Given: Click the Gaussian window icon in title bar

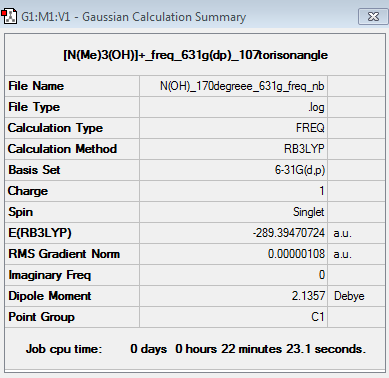Looking at the screenshot, I should point(9,17).
